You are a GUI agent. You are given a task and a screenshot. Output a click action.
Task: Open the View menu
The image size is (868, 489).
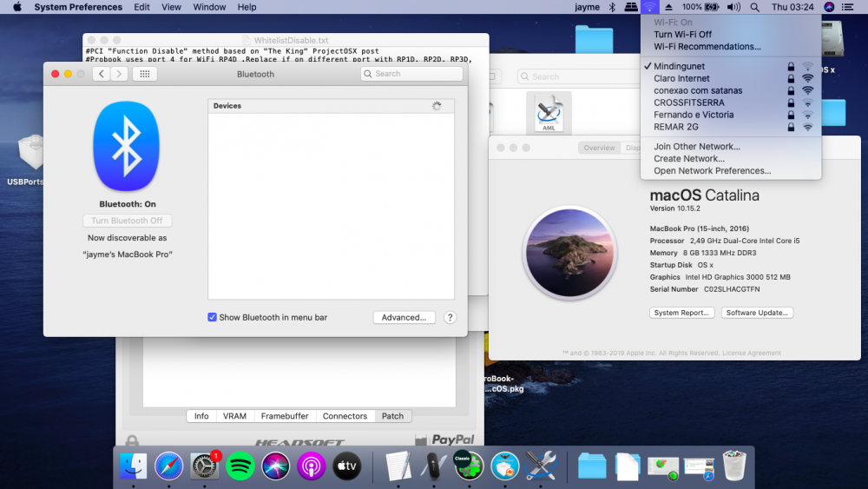pos(171,7)
